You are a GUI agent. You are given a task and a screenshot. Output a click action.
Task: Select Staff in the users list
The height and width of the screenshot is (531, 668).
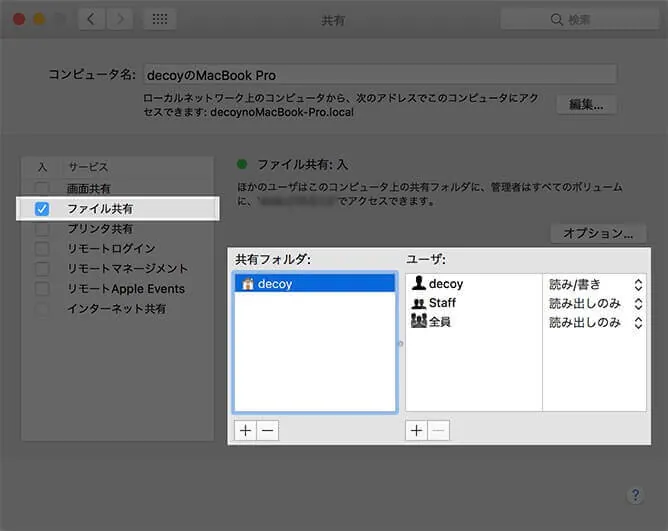point(474,303)
